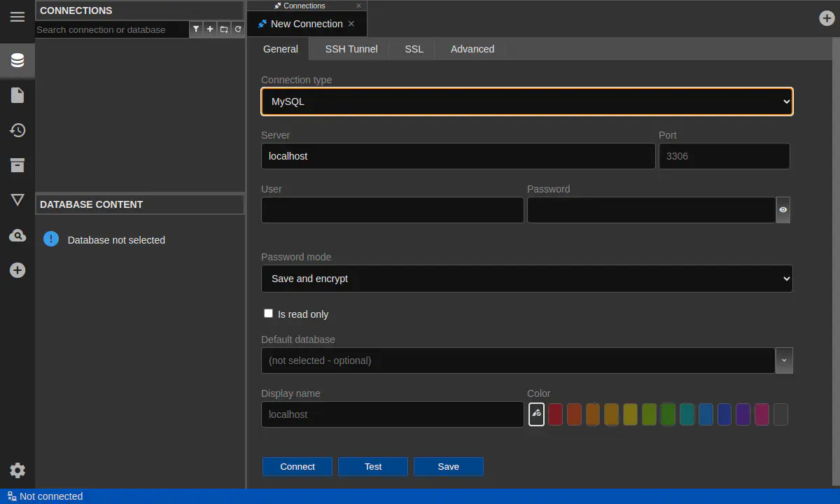Select the no-color option in Color row

[x=536, y=414]
